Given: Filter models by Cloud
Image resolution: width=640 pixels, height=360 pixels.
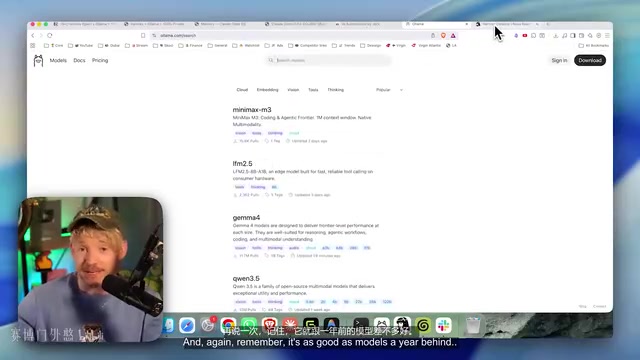Looking at the screenshot, I should tap(242, 90).
